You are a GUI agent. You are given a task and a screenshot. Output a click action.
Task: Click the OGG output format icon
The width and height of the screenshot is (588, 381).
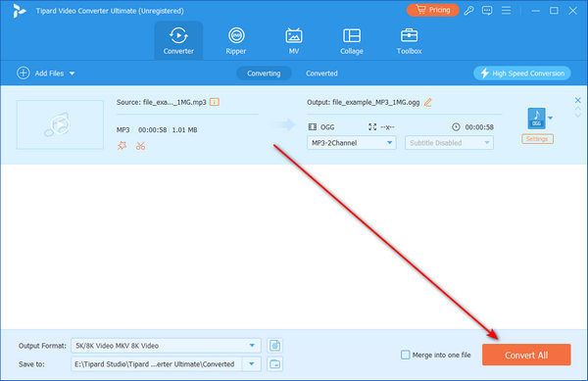tap(537, 118)
